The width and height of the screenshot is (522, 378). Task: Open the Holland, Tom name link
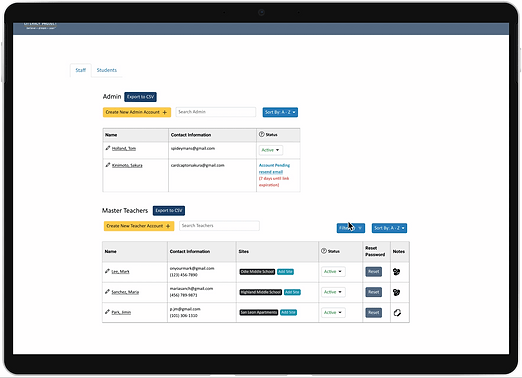pyautogui.click(x=124, y=149)
